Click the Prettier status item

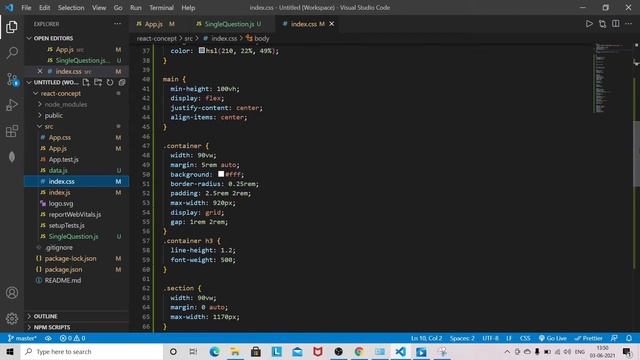[x=588, y=338]
